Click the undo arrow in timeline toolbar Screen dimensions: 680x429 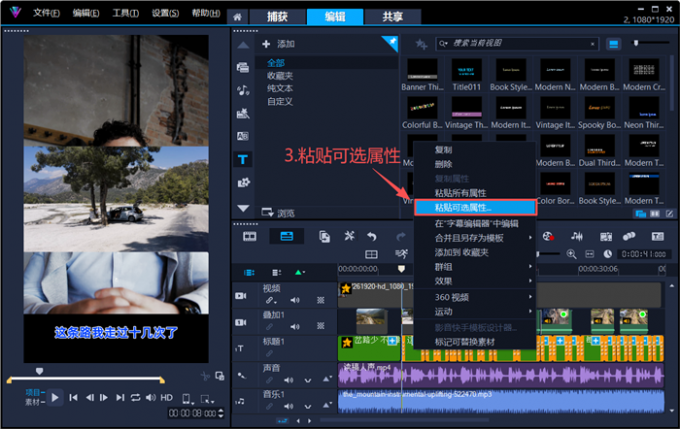point(372,236)
